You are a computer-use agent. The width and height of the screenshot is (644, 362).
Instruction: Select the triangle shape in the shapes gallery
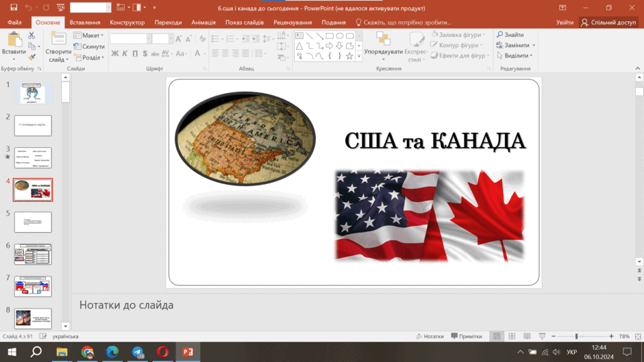coord(299,46)
